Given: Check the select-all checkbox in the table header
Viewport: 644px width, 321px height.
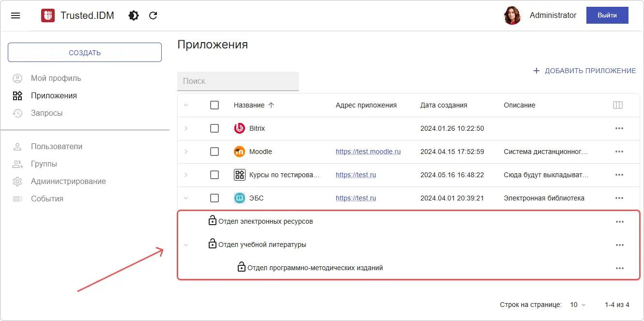Looking at the screenshot, I should point(215,105).
